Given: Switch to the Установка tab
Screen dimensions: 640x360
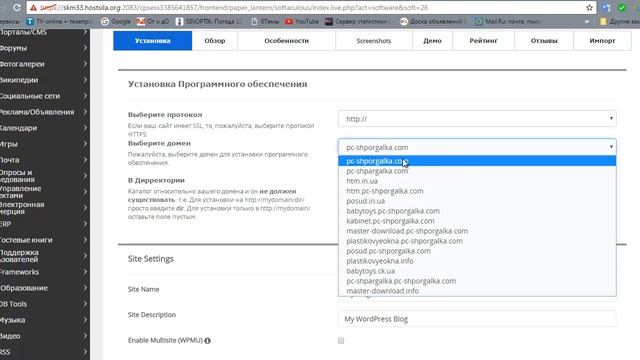Looking at the screenshot, I should coord(153,41).
